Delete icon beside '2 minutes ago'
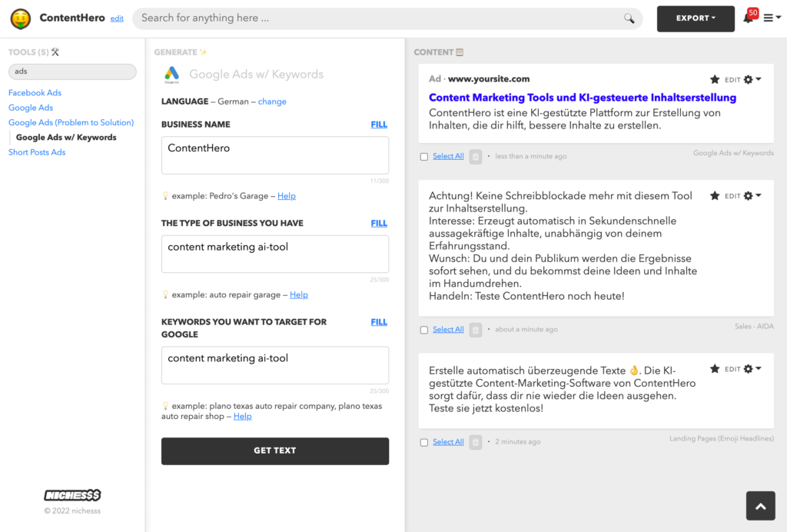Screen dimensions: 787x532 (x=475, y=442)
